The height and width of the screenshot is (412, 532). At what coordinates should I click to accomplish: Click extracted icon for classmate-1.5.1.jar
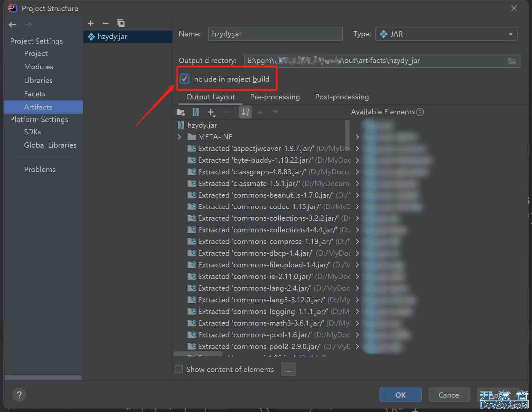191,184
